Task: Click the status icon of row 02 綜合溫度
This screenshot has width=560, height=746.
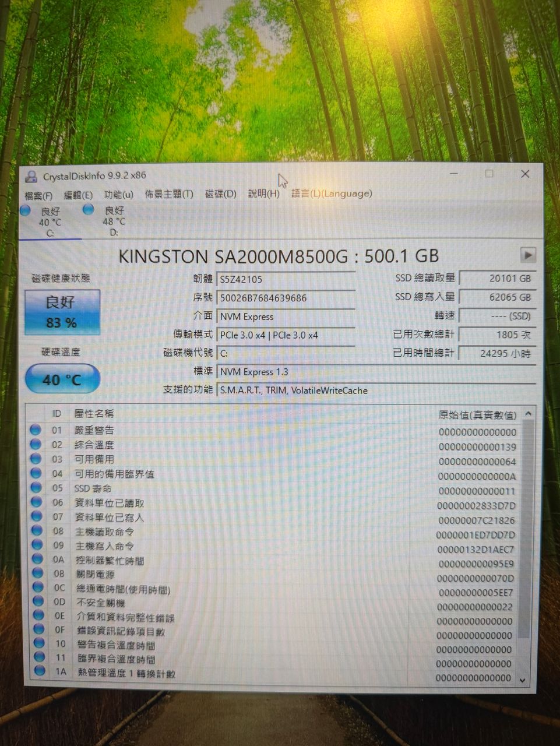Action: tap(36, 444)
